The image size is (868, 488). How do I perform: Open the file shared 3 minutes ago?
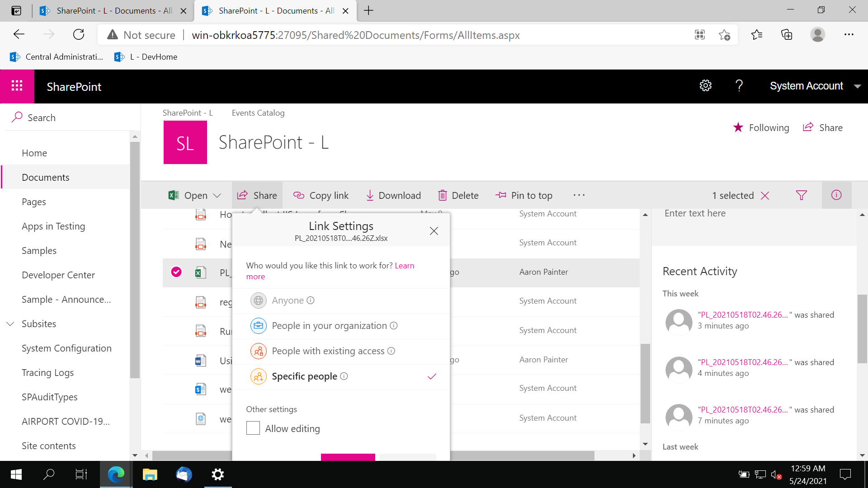tap(744, 315)
